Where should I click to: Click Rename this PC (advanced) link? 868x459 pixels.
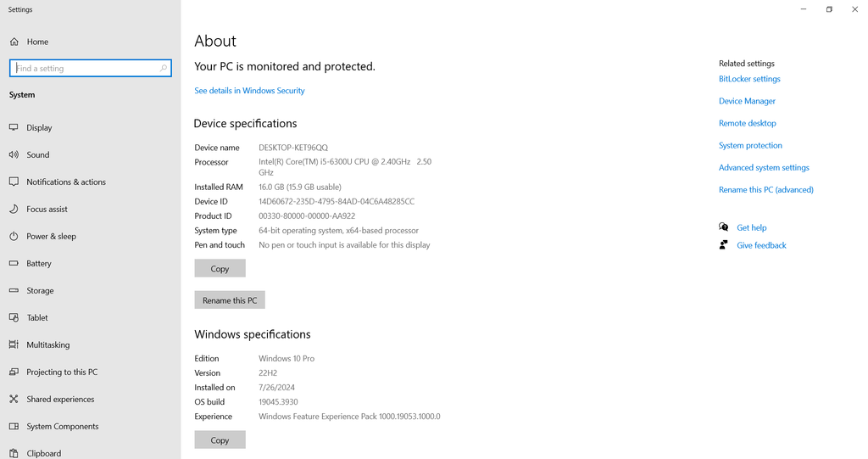(x=766, y=189)
